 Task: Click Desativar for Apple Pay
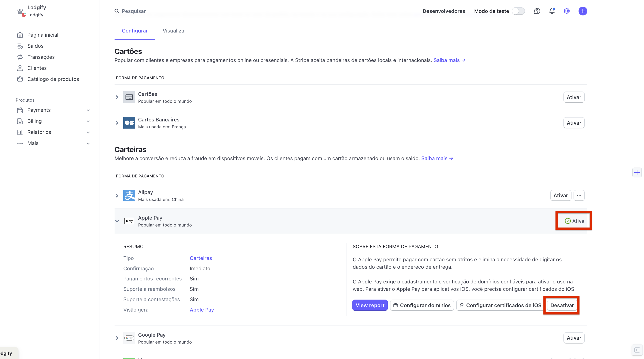[x=562, y=305]
